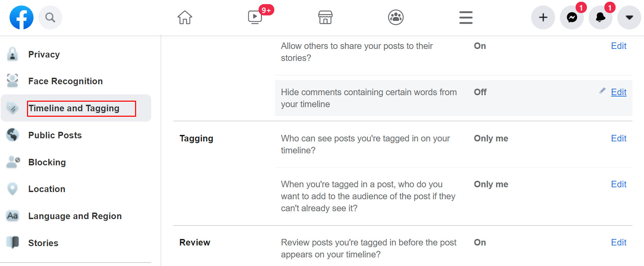Image resolution: width=644 pixels, height=266 pixels.
Task: Open the Marketplace storefront icon
Action: 325,17
